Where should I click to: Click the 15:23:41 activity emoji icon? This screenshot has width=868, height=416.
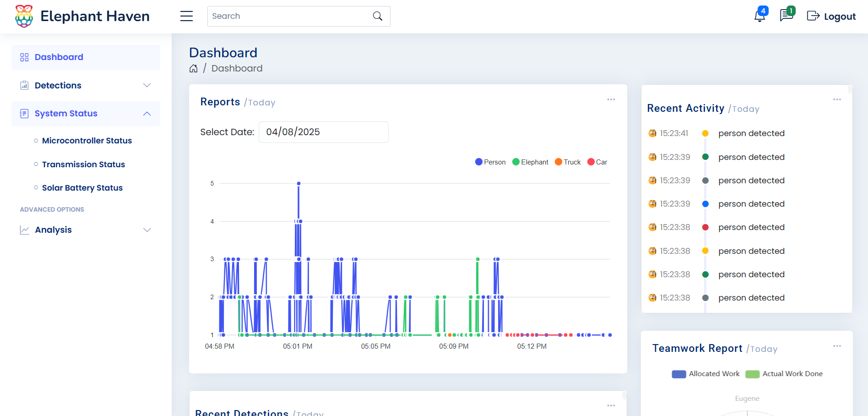652,133
